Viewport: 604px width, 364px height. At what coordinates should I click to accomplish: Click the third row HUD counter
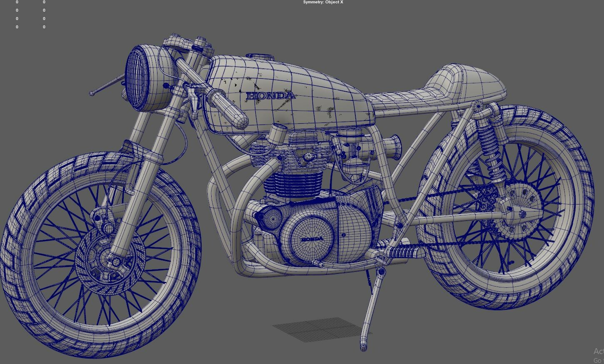point(17,18)
